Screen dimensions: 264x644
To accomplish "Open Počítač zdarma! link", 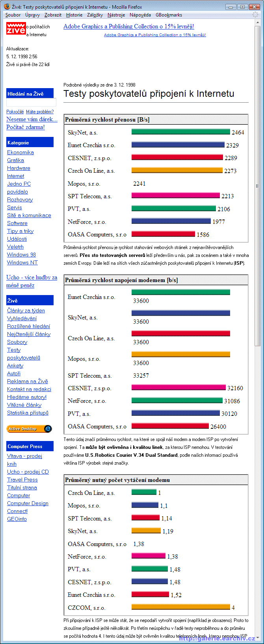I will point(26,127).
